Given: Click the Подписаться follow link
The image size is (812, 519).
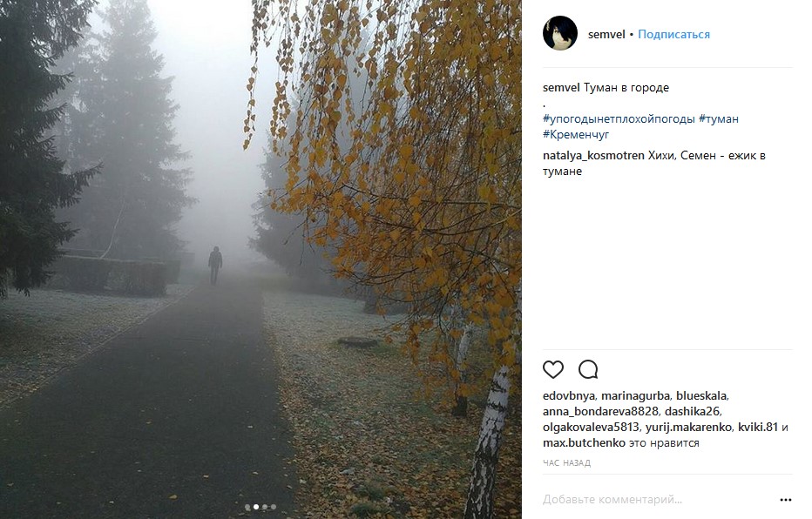Looking at the screenshot, I should [673, 34].
